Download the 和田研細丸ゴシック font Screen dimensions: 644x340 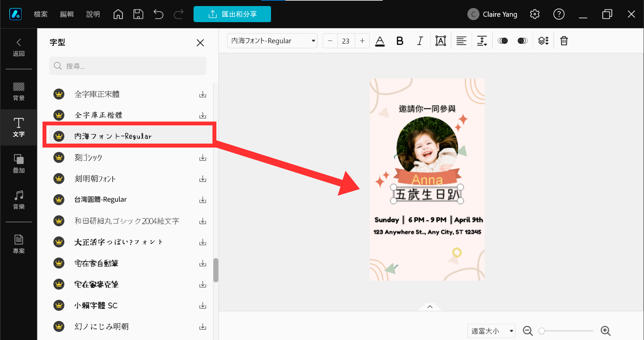coord(203,221)
